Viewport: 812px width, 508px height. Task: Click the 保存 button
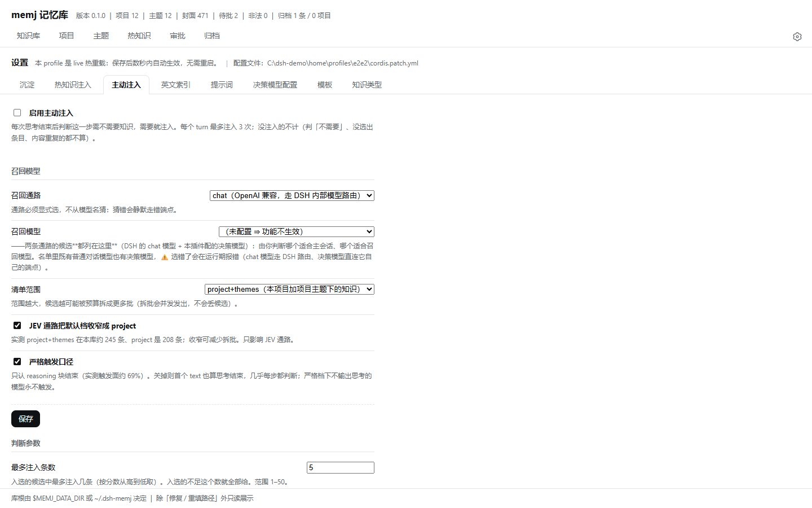(25, 419)
